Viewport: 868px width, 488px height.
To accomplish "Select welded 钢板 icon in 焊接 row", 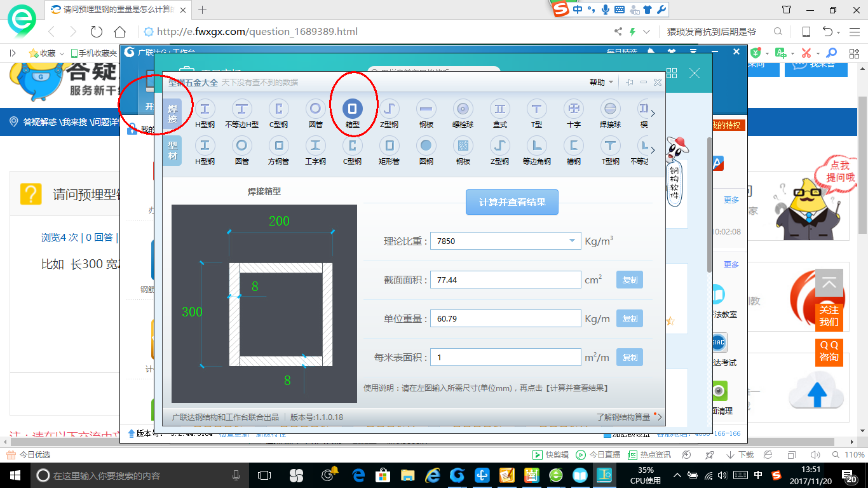I will 426,109.
